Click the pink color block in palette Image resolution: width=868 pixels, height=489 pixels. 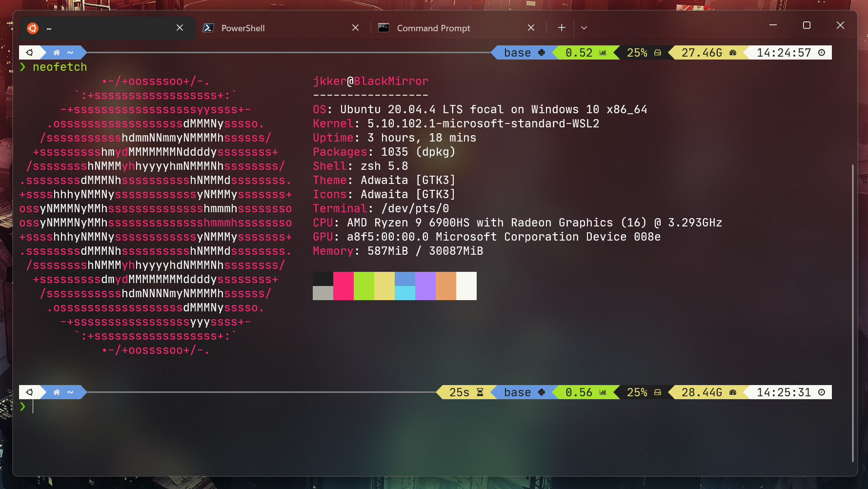pos(343,286)
